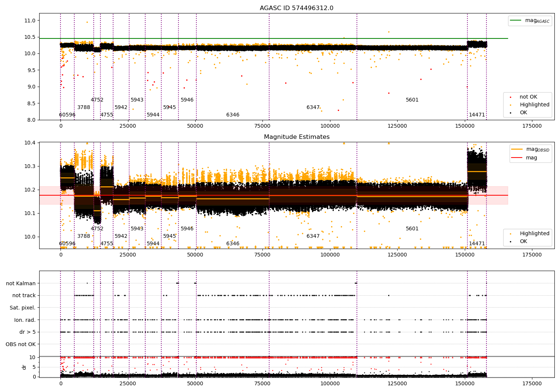Click the '10.5' y-axis tick in top plot
The height and width of the screenshot is (392, 560).
[30, 37]
